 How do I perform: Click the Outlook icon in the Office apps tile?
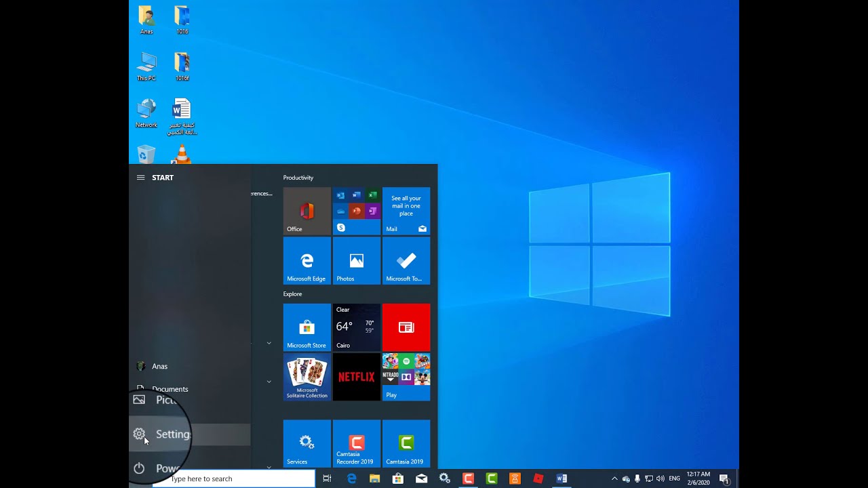pos(340,195)
